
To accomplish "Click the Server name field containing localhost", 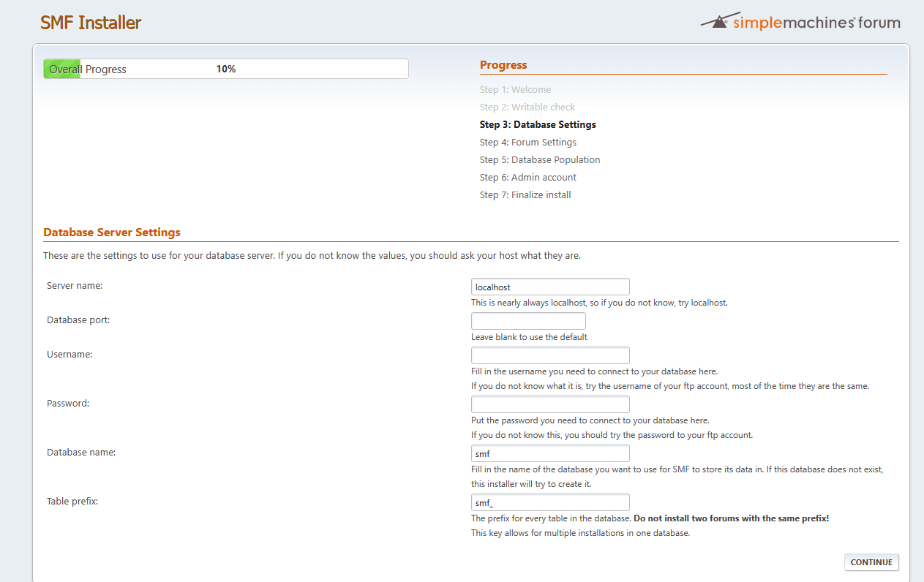I will [550, 287].
